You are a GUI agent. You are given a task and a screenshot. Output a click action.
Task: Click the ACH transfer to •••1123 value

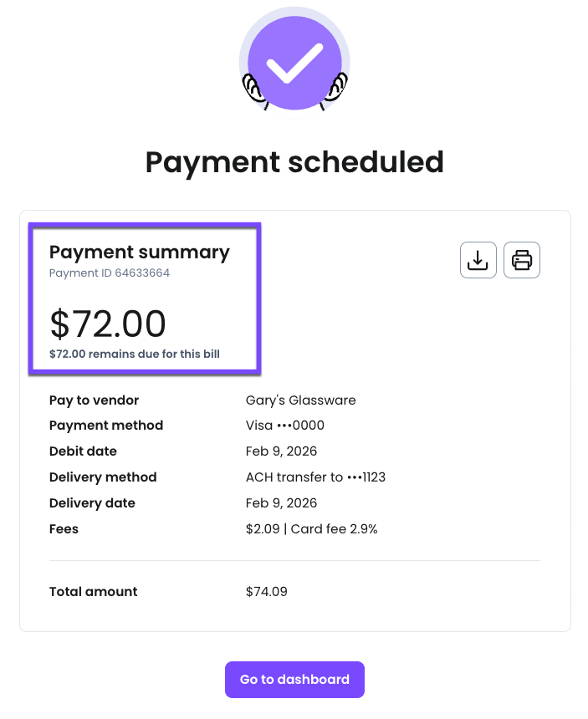pos(315,477)
